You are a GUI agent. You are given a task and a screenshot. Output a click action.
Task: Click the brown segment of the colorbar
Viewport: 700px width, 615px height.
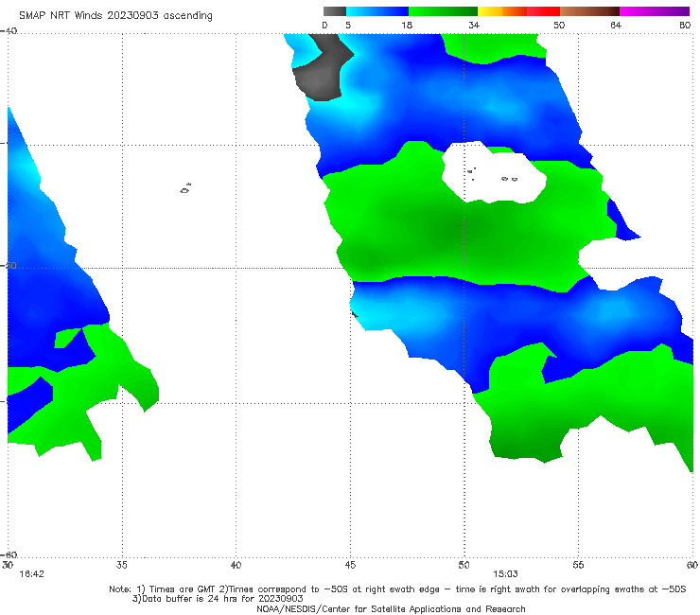(x=589, y=11)
